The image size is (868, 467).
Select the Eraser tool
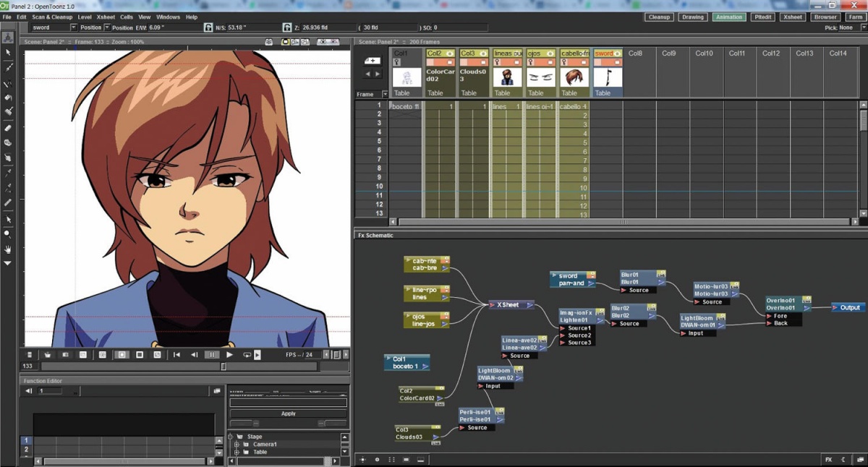pos(8,128)
